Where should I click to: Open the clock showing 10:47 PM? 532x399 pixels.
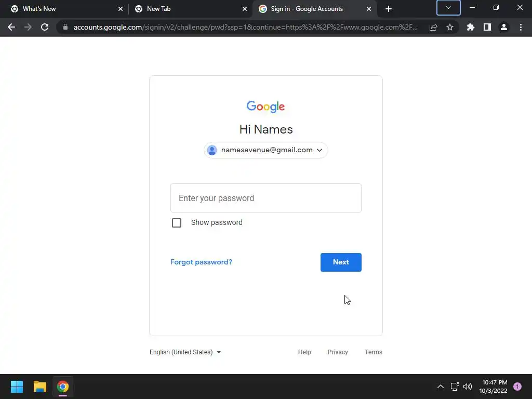[494, 387]
